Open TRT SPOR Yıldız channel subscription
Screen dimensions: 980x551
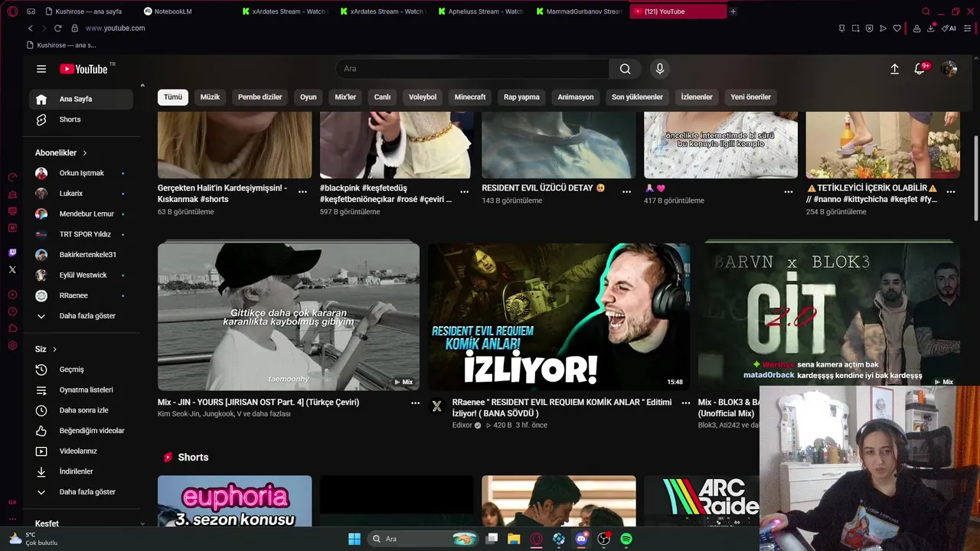coord(81,234)
